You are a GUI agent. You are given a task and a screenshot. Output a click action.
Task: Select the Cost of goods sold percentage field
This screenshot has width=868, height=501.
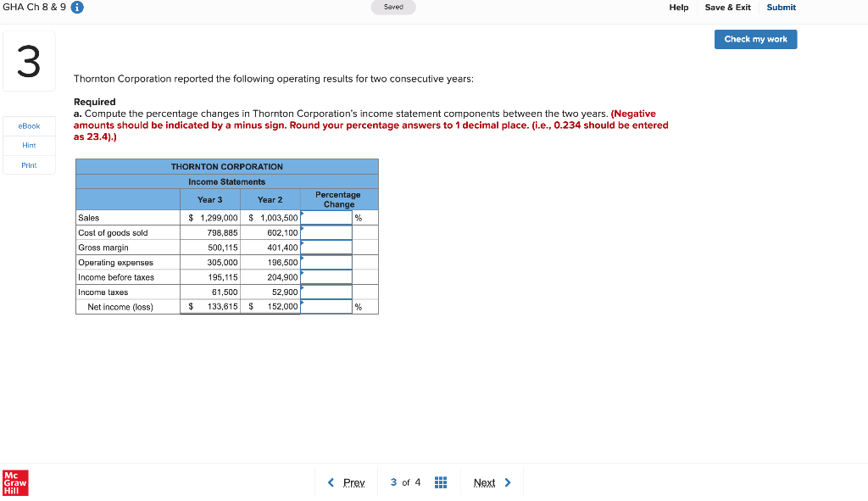(326, 232)
